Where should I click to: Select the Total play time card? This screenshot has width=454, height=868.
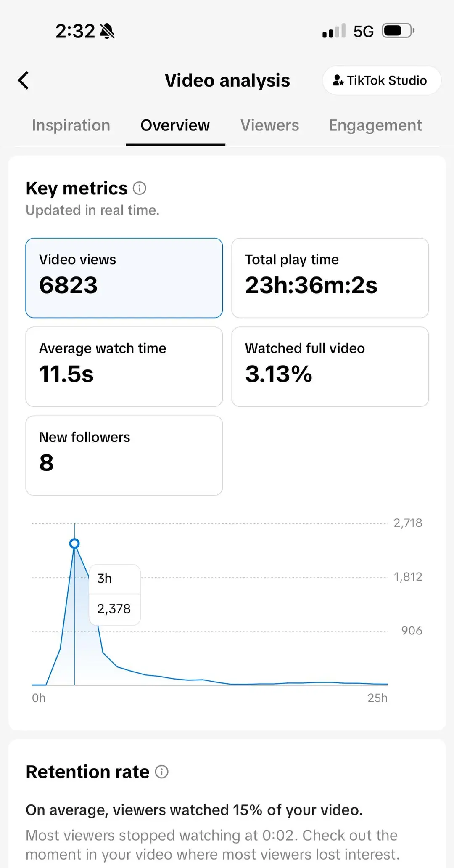[x=330, y=278]
